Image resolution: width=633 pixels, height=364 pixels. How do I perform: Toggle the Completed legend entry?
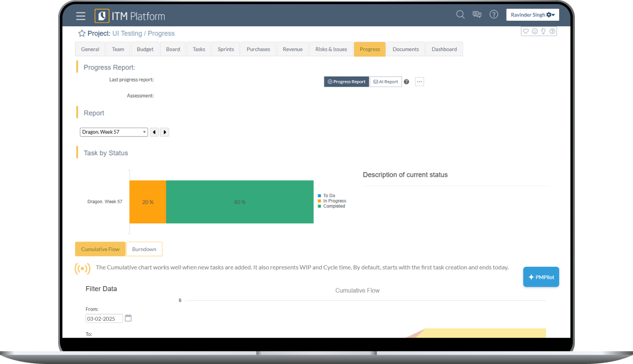click(x=334, y=206)
